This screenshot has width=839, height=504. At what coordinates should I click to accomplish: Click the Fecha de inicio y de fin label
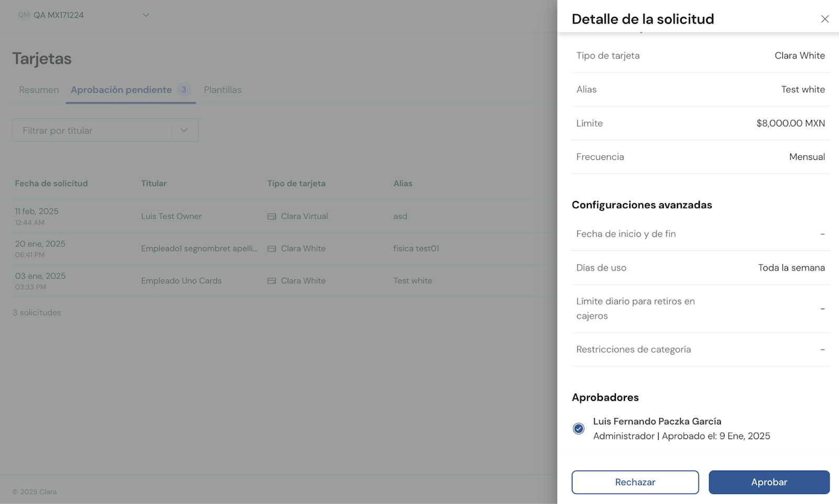(626, 234)
